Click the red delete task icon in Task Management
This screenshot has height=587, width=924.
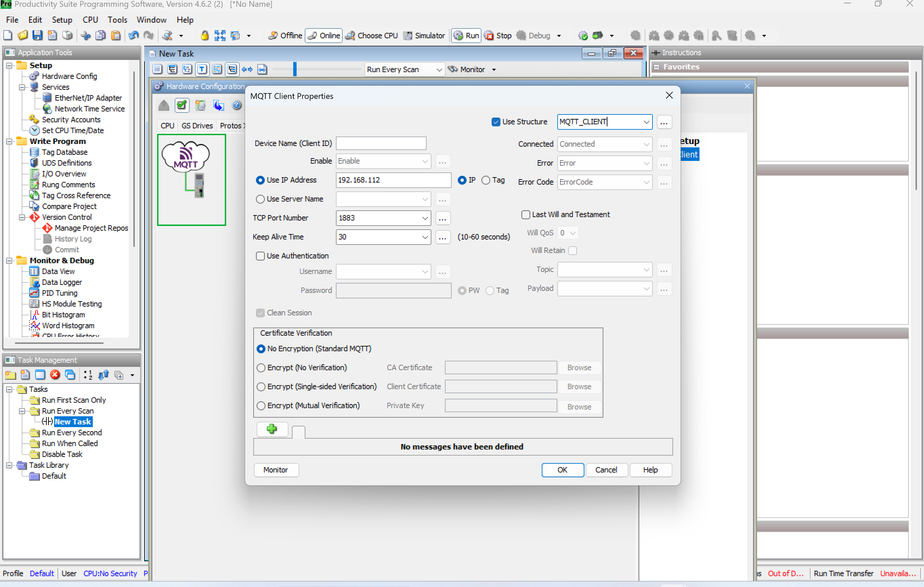55,375
